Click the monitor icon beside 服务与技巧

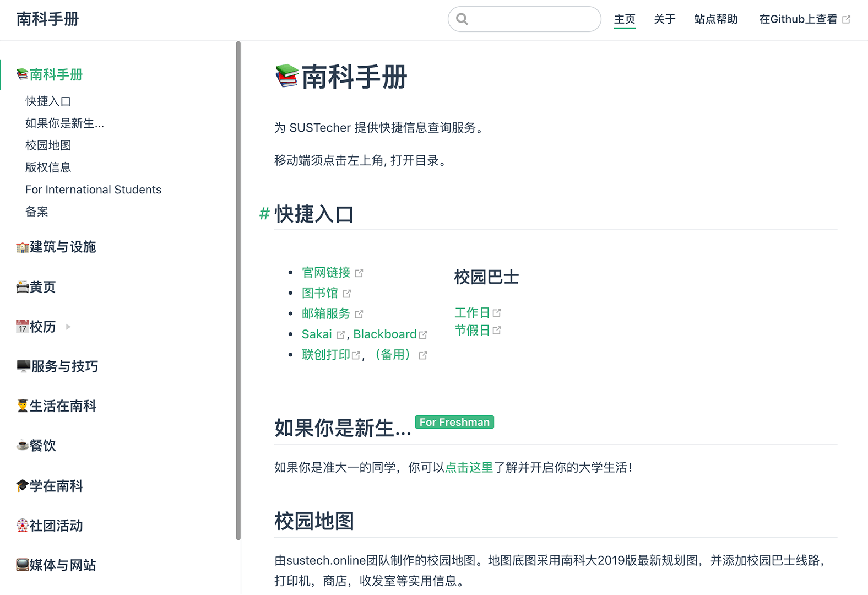[23, 366]
